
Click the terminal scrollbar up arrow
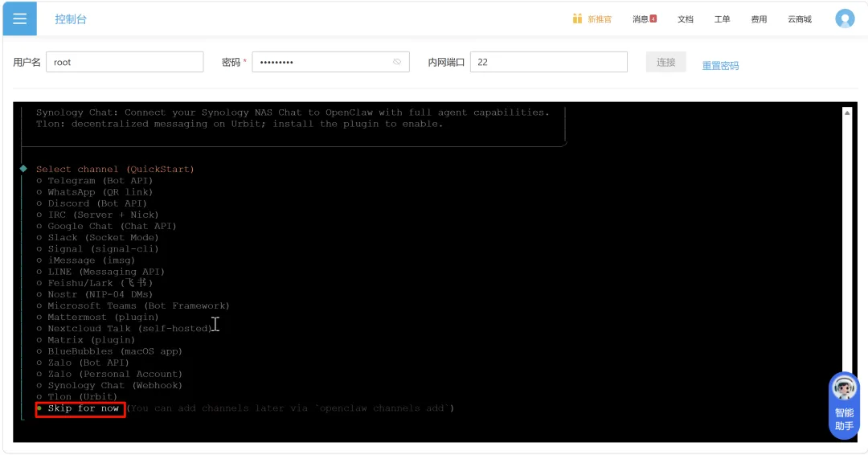coord(847,113)
